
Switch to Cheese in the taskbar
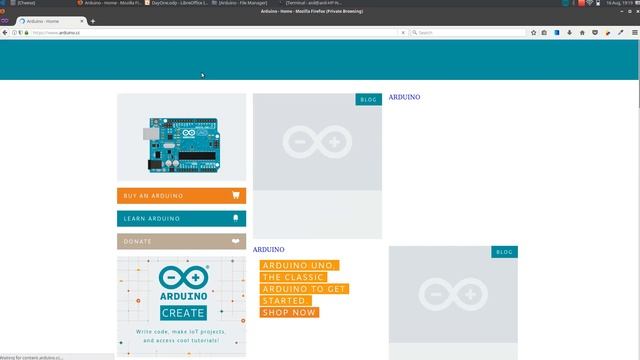tap(22, 3)
